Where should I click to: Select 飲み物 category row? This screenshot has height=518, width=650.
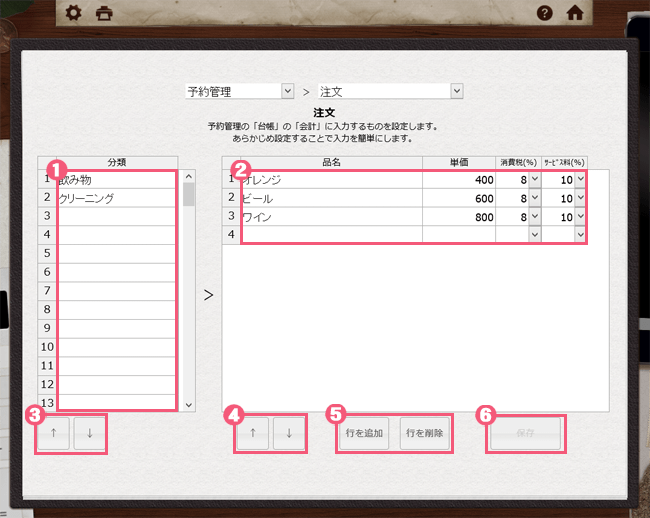pyautogui.click(x=116, y=179)
